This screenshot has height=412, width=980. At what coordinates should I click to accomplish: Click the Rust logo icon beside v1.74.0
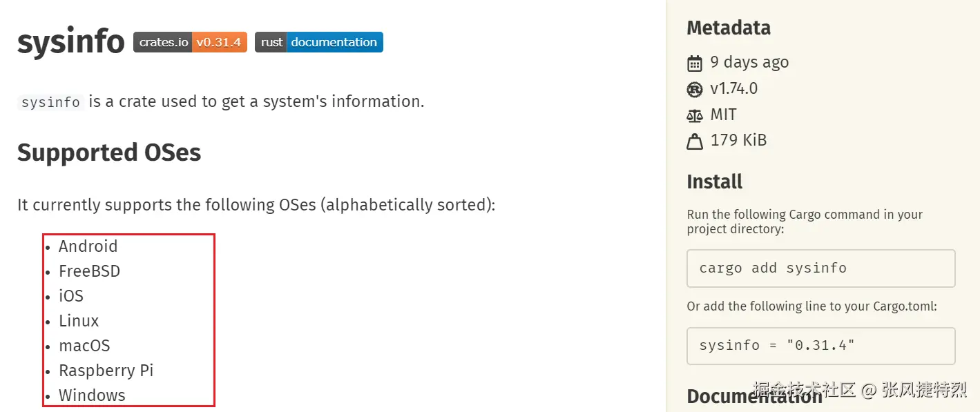point(695,89)
